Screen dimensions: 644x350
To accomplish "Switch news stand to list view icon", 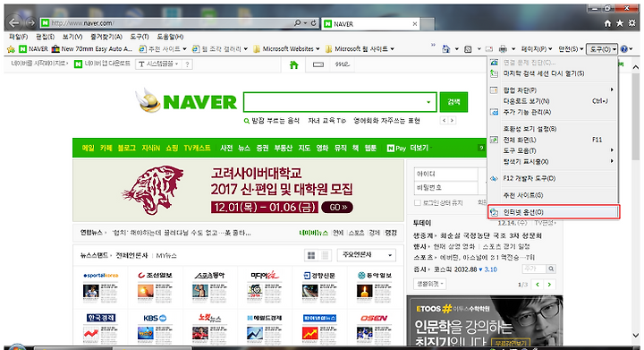I will pos(325,255).
